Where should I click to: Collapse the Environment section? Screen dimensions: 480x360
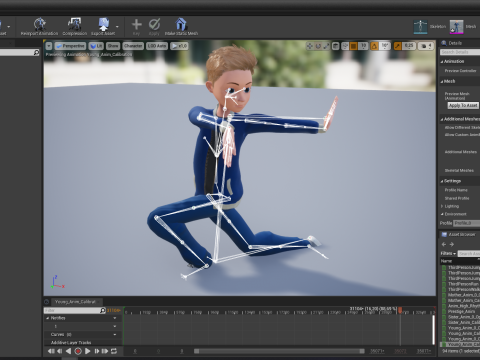442,214
